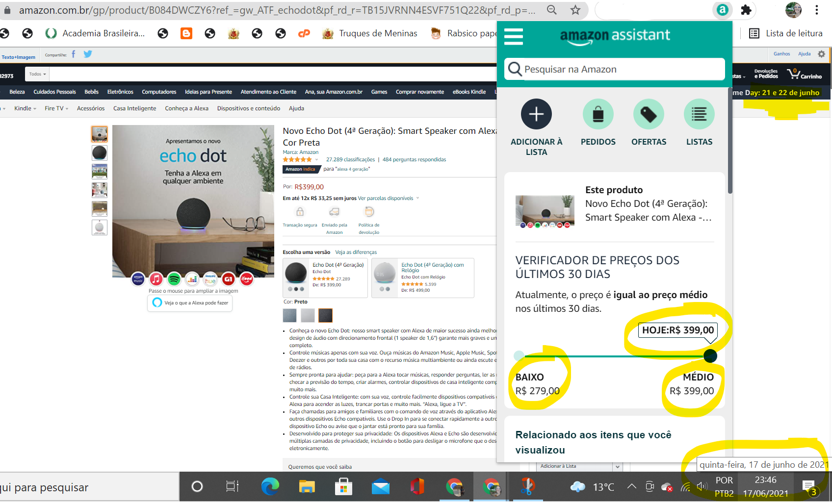Click Pesquisar na Amazon search field

[614, 69]
